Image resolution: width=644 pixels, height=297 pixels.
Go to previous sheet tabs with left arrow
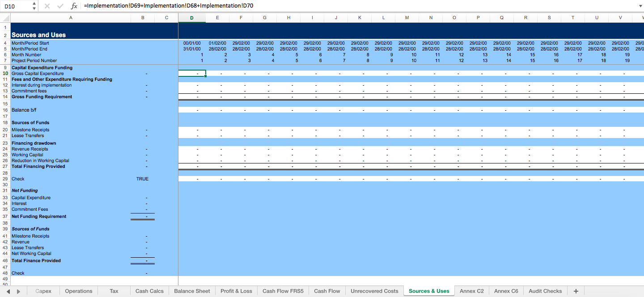click(7, 291)
